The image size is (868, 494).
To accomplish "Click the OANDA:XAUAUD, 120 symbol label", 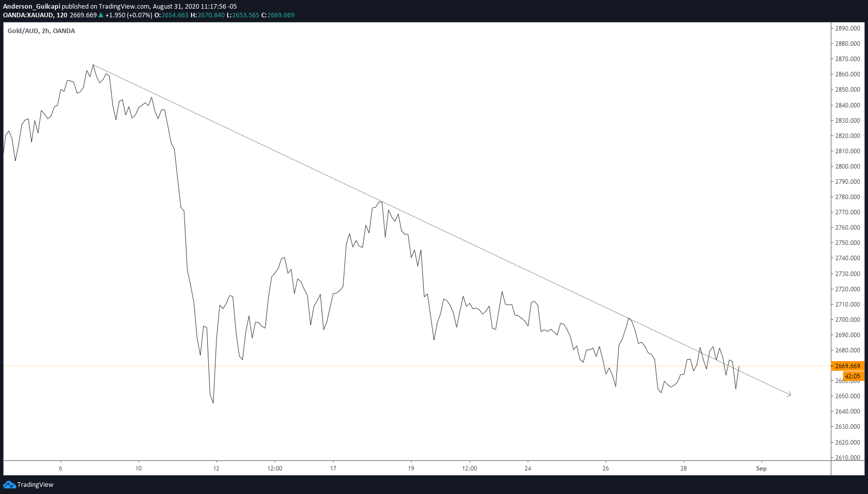I will pyautogui.click(x=35, y=15).
